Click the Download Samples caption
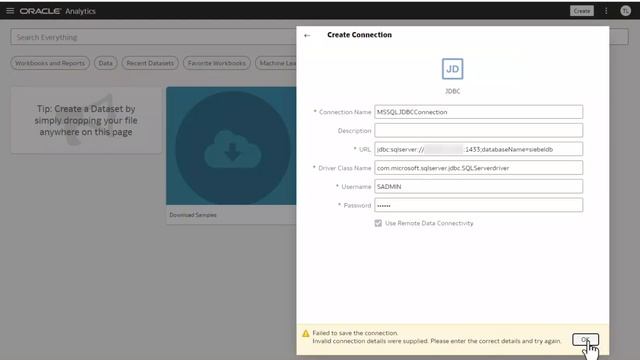This screenshot has height=360, width=640. (193, 215)
